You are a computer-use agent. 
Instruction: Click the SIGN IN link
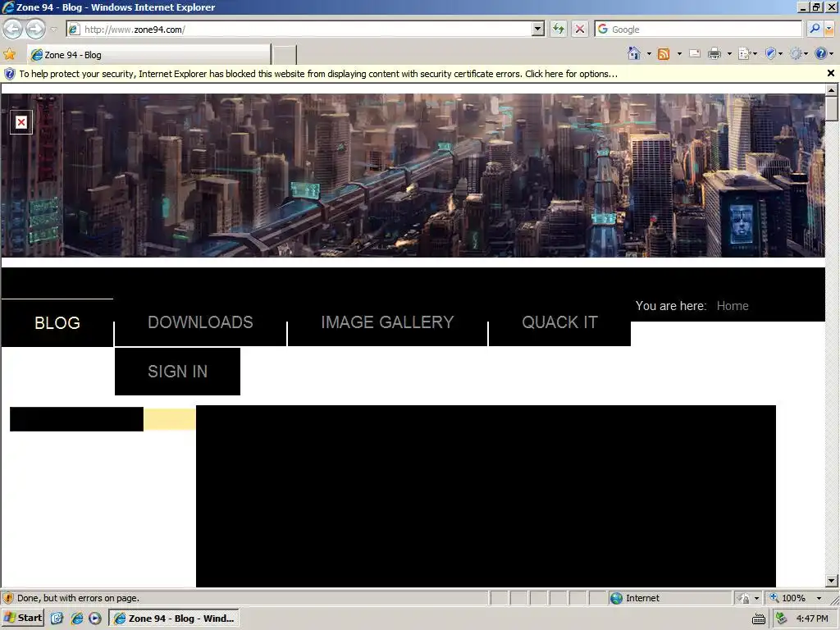coord(177,372)
